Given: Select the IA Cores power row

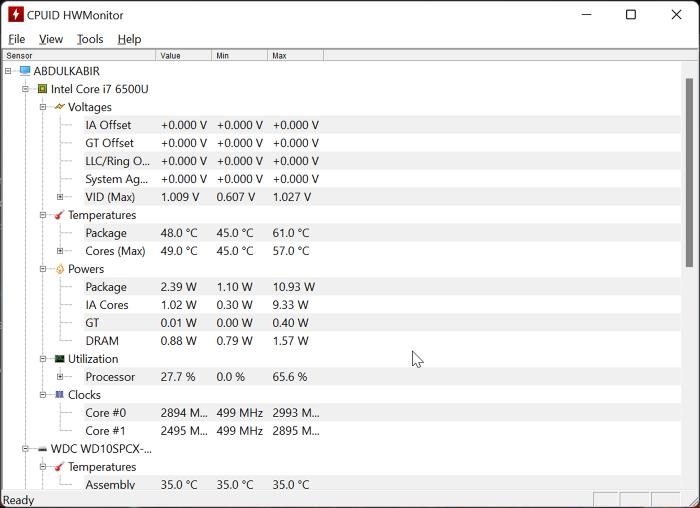Looking at the screenshot, I should (382, 305).
